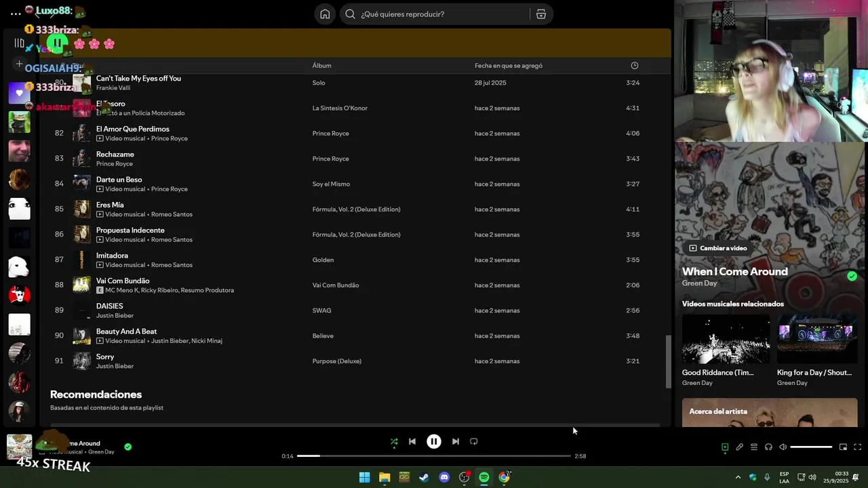
Task: Open album link 'Fórmula, Vol. 2 (Deluxe Edition)' for Eres Mía
Action: 356,209
